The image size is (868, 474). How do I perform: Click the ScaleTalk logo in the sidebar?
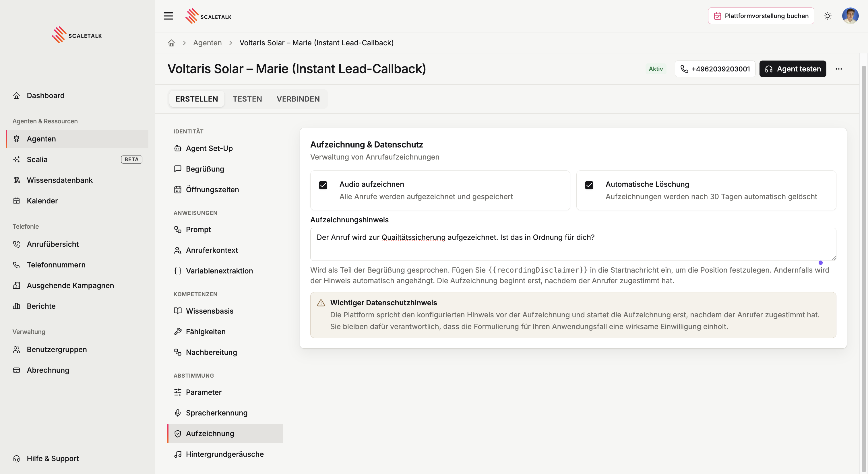click(x=77, y=35)
